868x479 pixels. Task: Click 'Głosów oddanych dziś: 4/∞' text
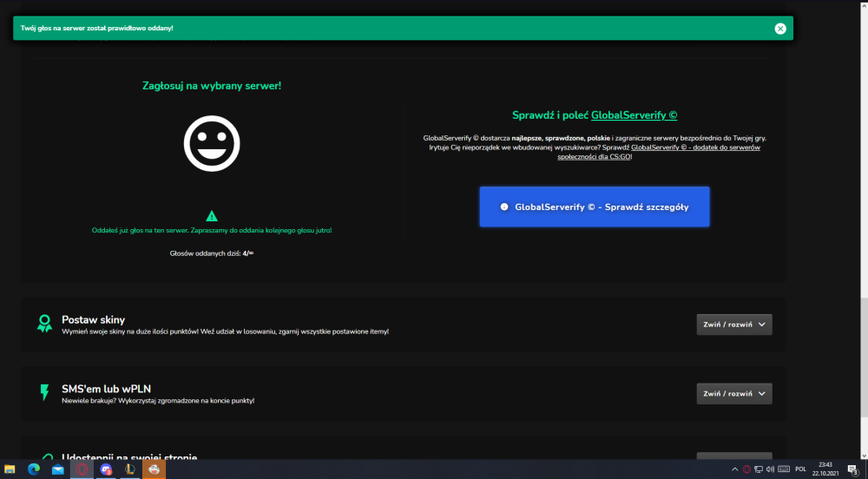(x=212, y=253)
